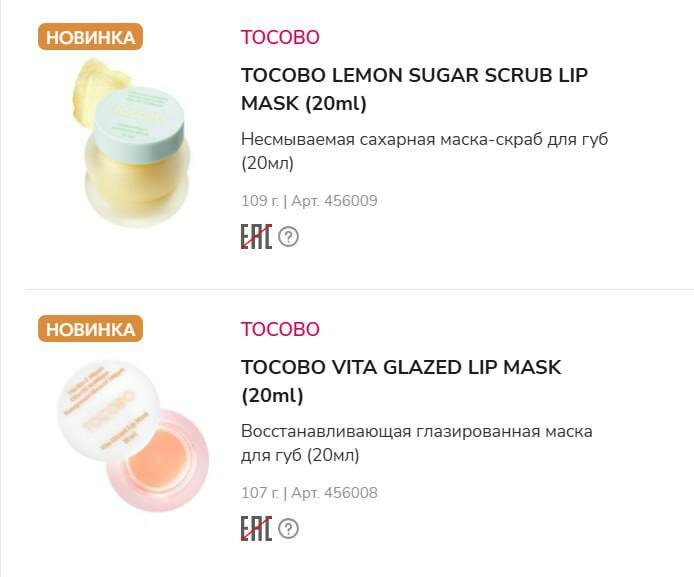Click the help icon next to first crossed-out EAC mark

point(289,237)
